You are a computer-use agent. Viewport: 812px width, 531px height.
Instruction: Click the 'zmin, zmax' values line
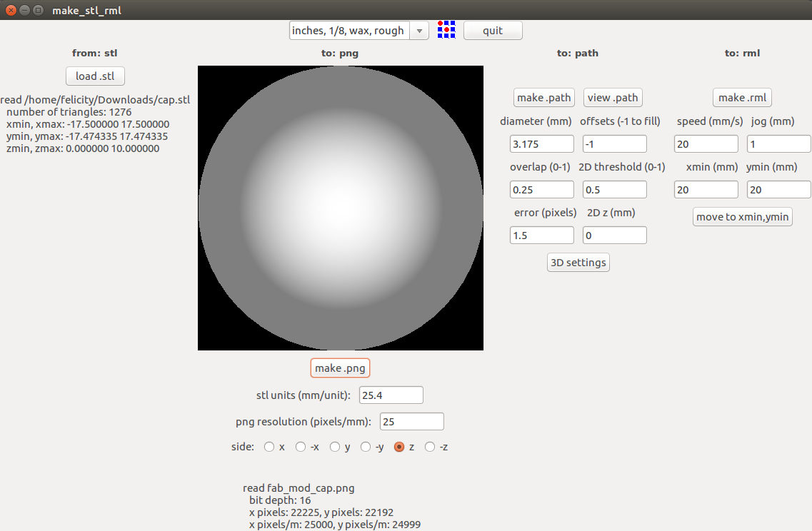pyautogui.click(x=83, y=148)
